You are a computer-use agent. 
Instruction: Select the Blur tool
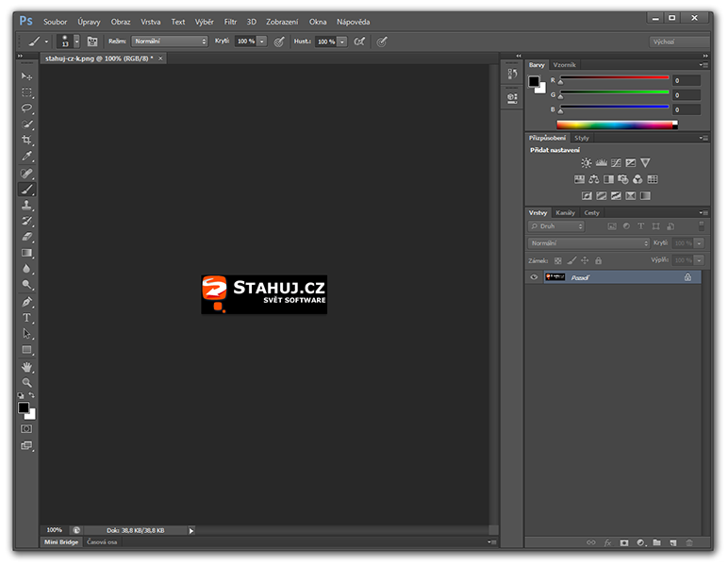[x=27, y=269]
